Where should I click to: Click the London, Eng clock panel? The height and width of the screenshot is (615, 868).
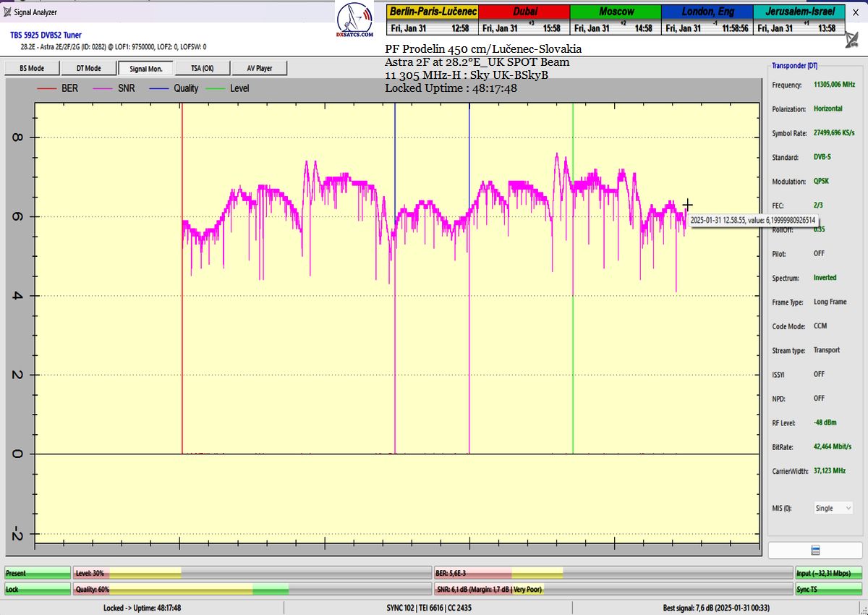(x=707, y=20)
